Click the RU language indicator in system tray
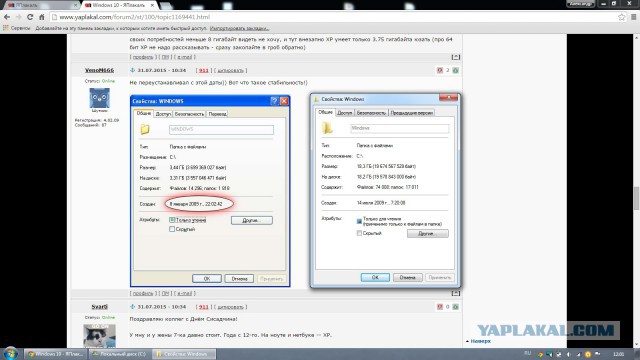This screenshot has height=360, width=640. point(527,353)
